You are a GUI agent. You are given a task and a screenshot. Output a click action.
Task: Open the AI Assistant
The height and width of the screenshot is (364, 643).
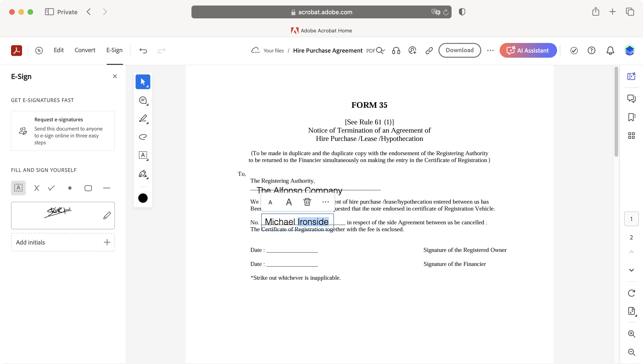point(528,50)
